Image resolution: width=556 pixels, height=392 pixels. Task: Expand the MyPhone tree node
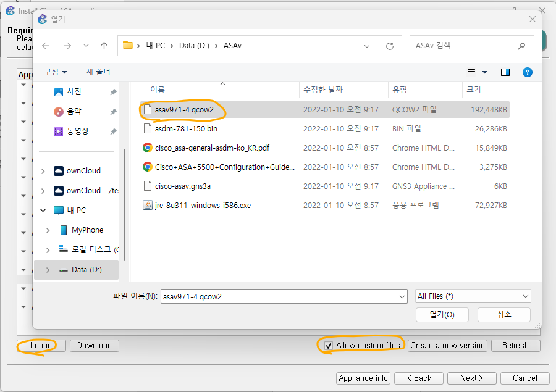(x=48, y=230)
